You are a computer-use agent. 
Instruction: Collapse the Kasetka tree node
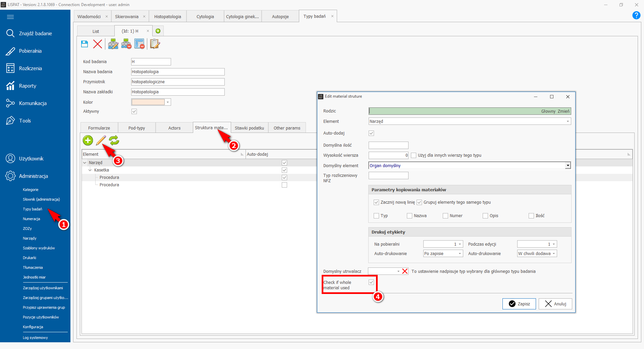pyautogui.click(x=90, y=170)
